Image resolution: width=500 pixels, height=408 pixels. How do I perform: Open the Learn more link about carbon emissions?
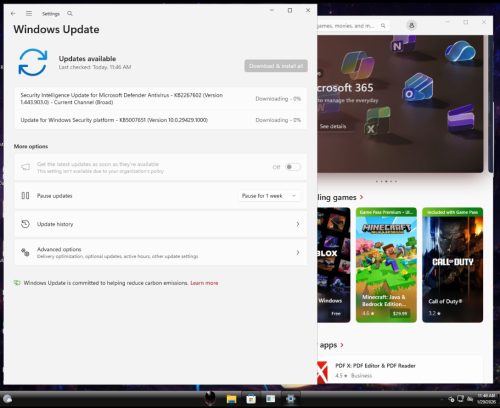tap(204, 283)
